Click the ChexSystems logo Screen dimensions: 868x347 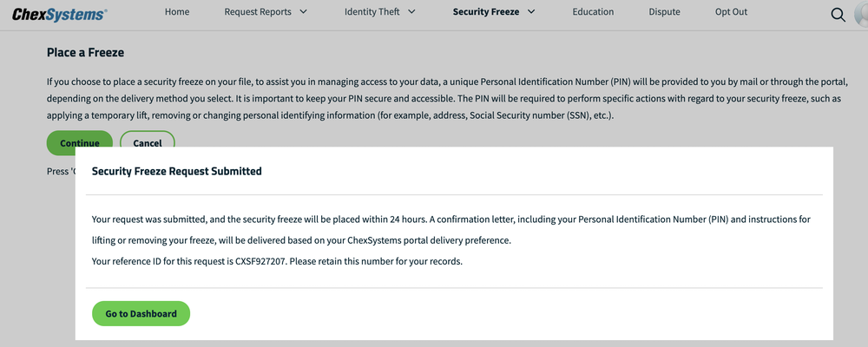pyautogui.click(x=60, y=13)
